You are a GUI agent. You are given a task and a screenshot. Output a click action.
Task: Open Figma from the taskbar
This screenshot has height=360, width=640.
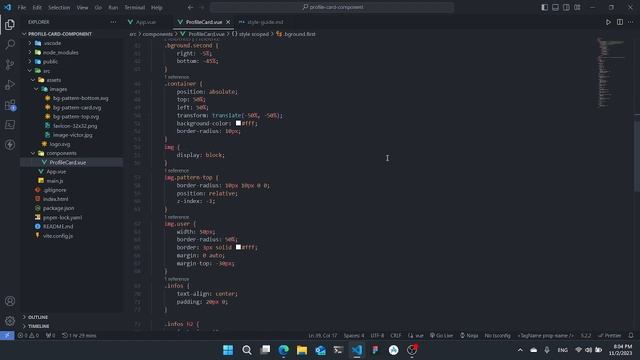(375, 350)
